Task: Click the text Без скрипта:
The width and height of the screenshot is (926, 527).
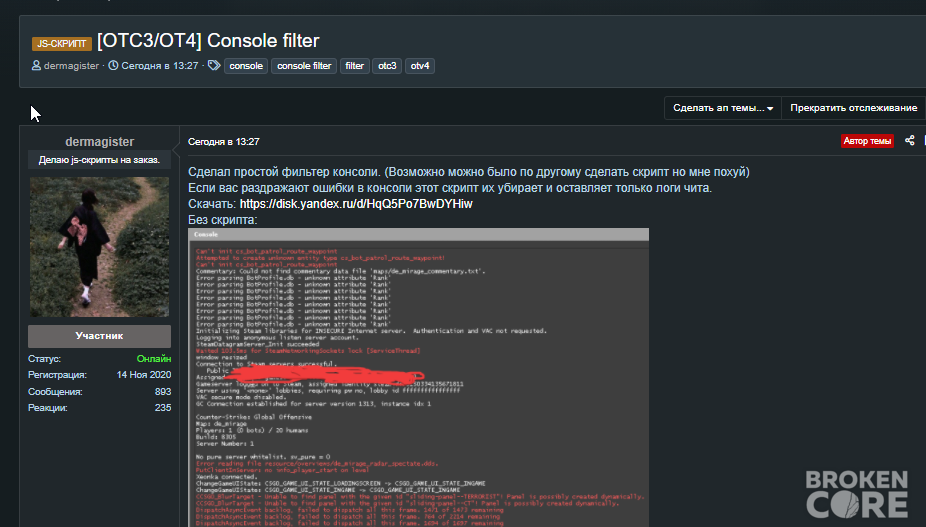Action: (223, 220)
